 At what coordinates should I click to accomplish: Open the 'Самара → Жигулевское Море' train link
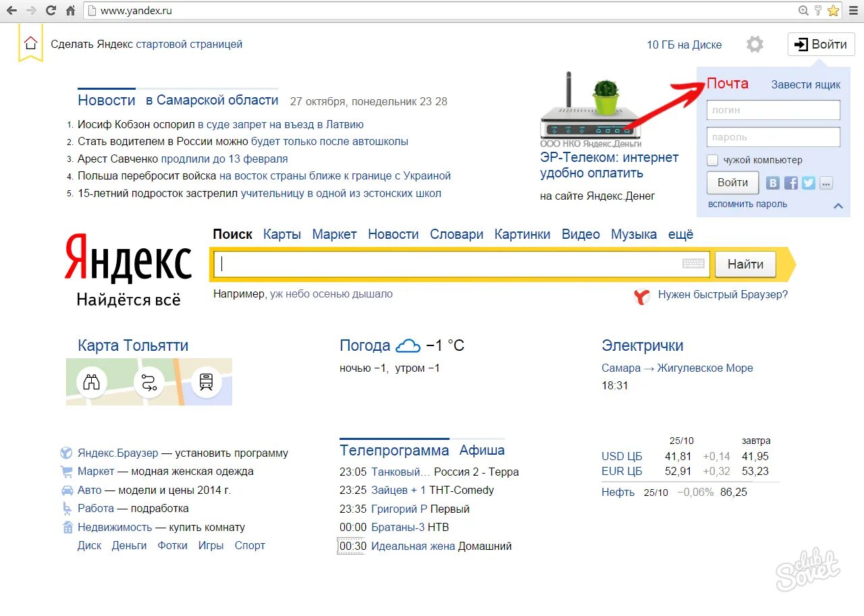tap(677, 368)
